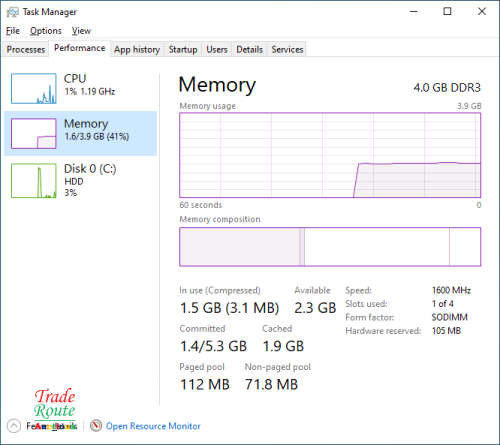Switch to the App history tab

137,49
